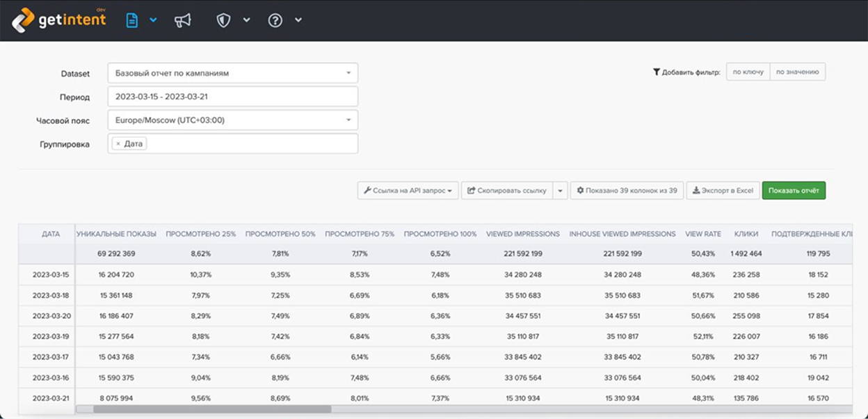Open Ссылка на API запрос dropdown
This screenshot has height=419, width=868.
click(x=408, y=191)
